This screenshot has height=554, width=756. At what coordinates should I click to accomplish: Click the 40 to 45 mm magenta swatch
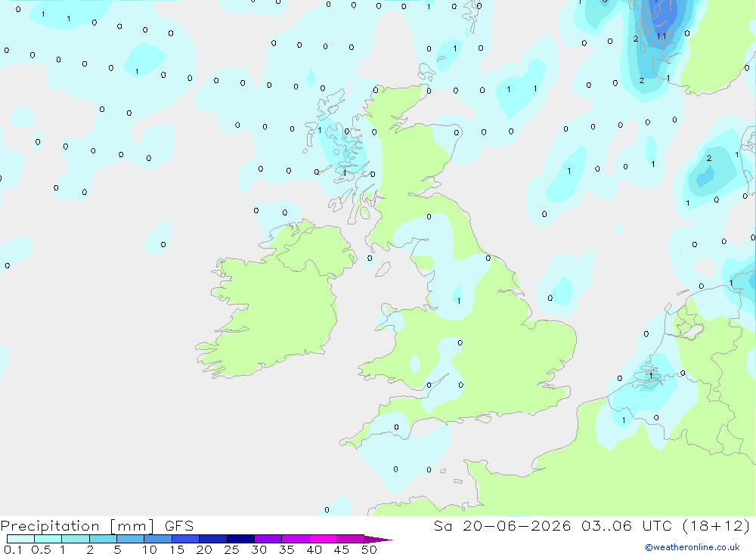pyautogui.click(x=323, y=539)
